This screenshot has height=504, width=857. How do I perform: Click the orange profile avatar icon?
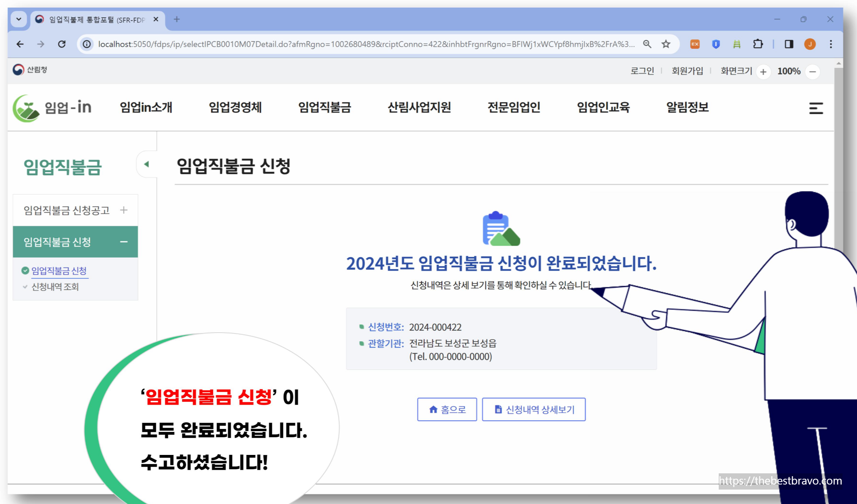(810, 44)
